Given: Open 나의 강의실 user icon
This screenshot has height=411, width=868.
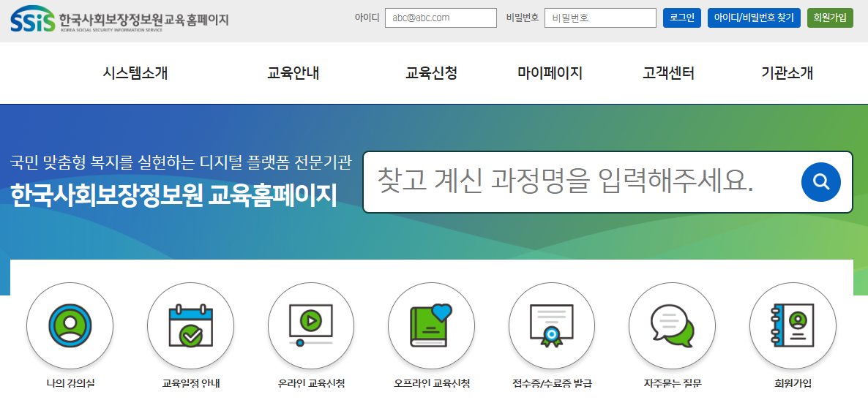Looking at the screenshot, I should (70, 326).
